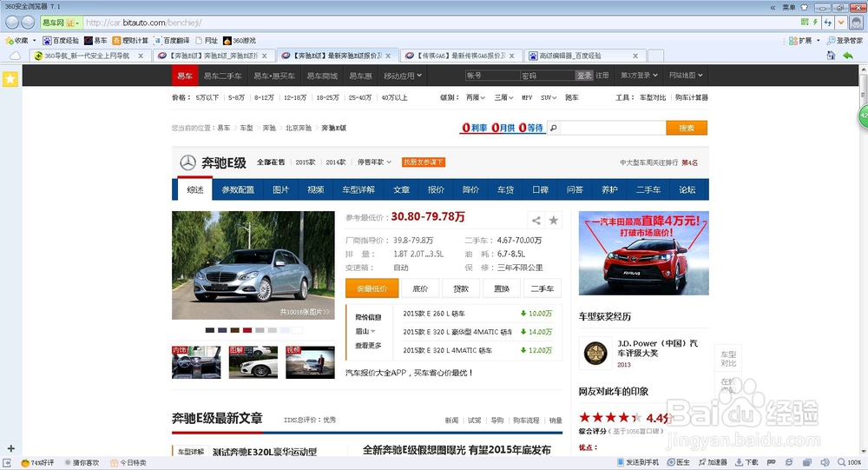Viewport: 868px width, 470px height.
Task: Click the green undo-close arrow icon
Action: [x=847, y=56]
